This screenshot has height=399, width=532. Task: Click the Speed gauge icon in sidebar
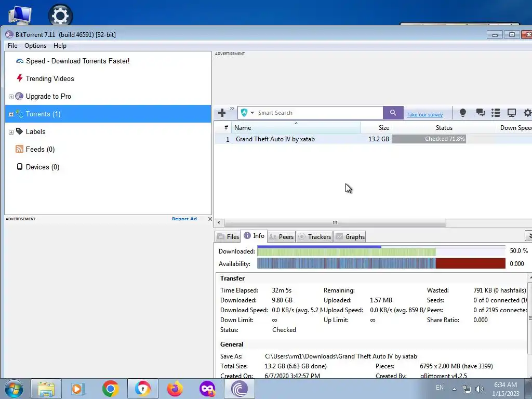click(x=20, y=61)
